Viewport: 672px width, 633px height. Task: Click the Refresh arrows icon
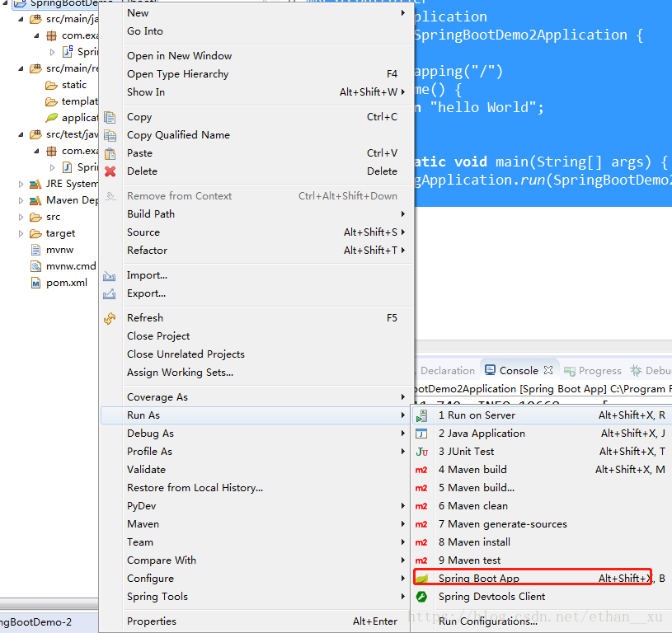click(x=110, y=318)
